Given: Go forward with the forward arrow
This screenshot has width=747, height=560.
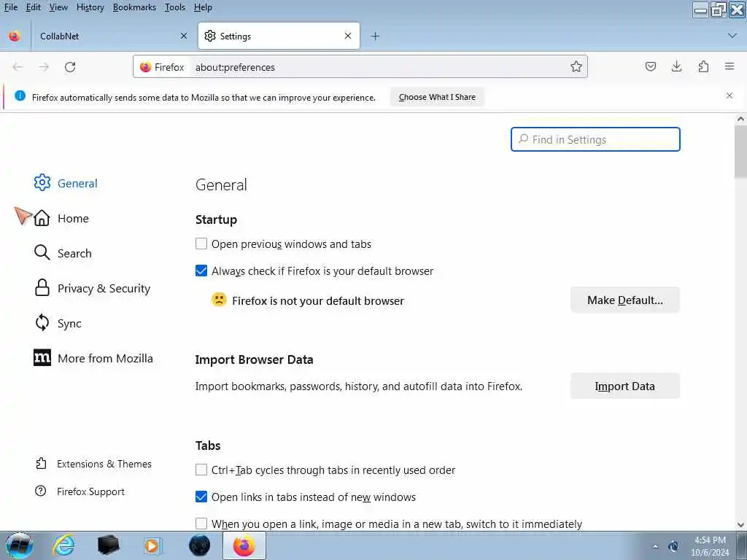Looking at the screenshot, I should coord(44,67).
